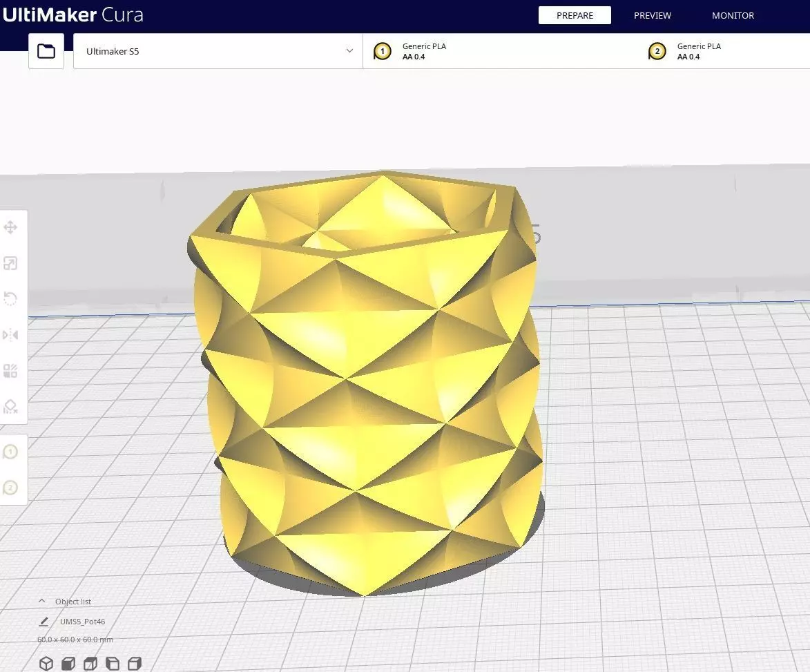Select the Support Blocker tool
810x672 pixels.
click(x=10, y=407)
